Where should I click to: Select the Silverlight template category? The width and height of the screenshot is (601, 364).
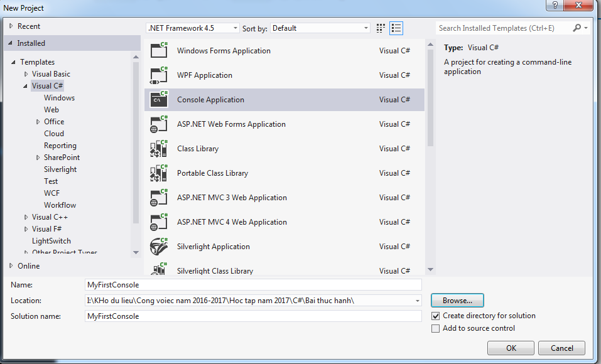(x=60, y=169)
